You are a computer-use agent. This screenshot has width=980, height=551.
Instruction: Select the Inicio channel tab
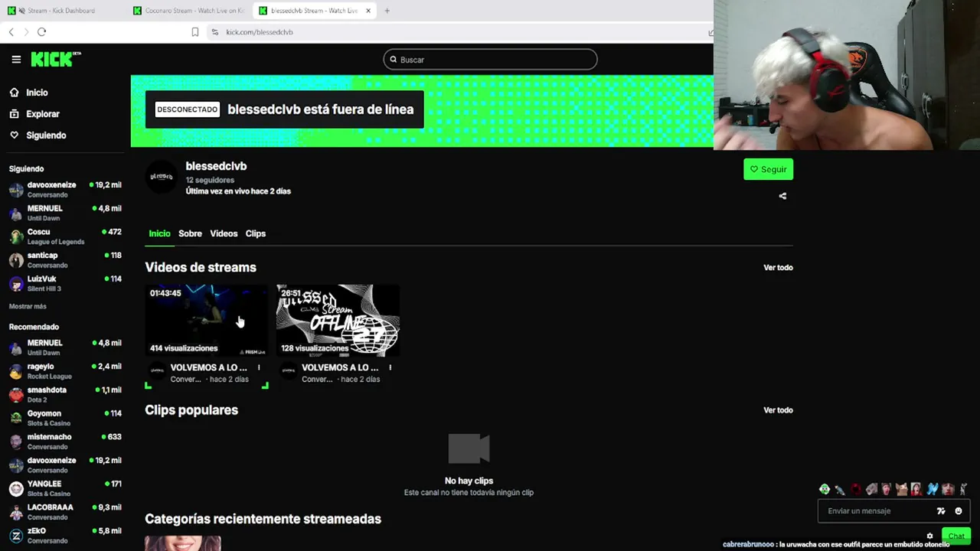click(159, 233)
